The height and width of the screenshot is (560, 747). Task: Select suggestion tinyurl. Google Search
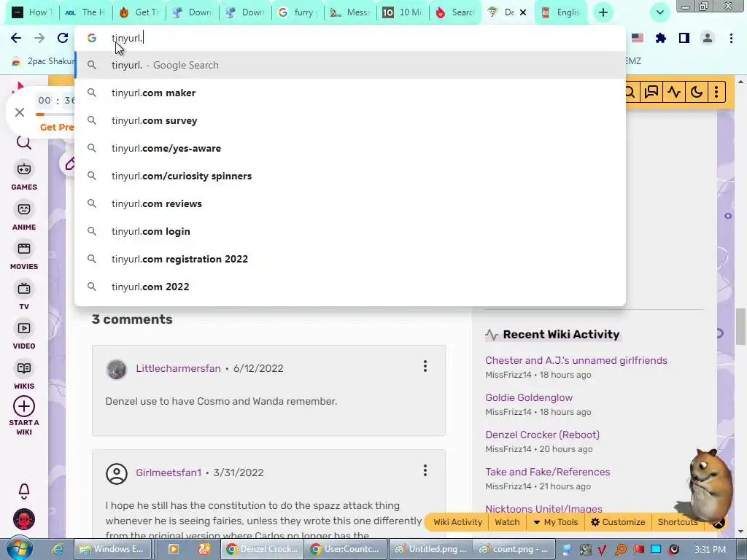coord(350,65)
